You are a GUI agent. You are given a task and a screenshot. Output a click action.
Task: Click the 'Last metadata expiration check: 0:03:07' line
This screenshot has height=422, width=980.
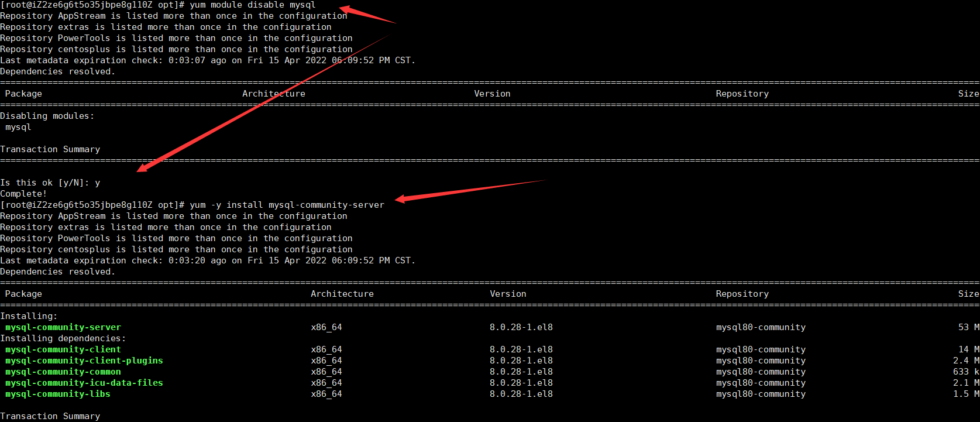click(x=208, y=60)
